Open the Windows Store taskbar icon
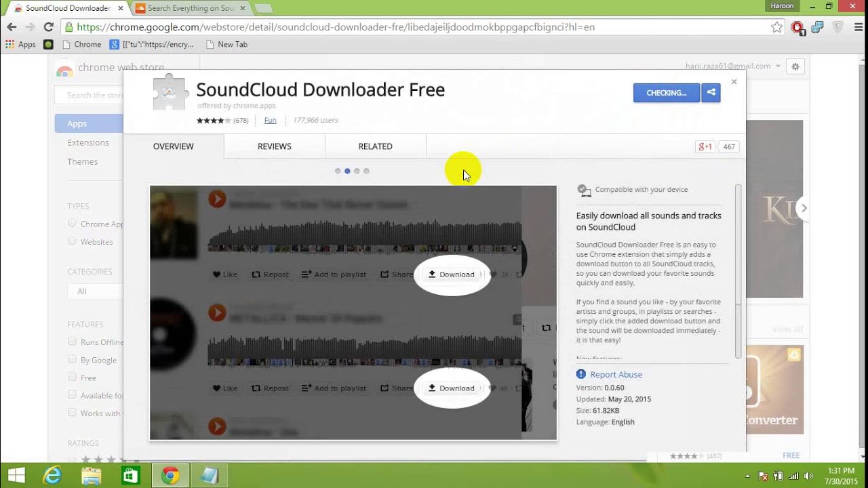The height and width of the screenshot is (488, 868). [130, 475]
